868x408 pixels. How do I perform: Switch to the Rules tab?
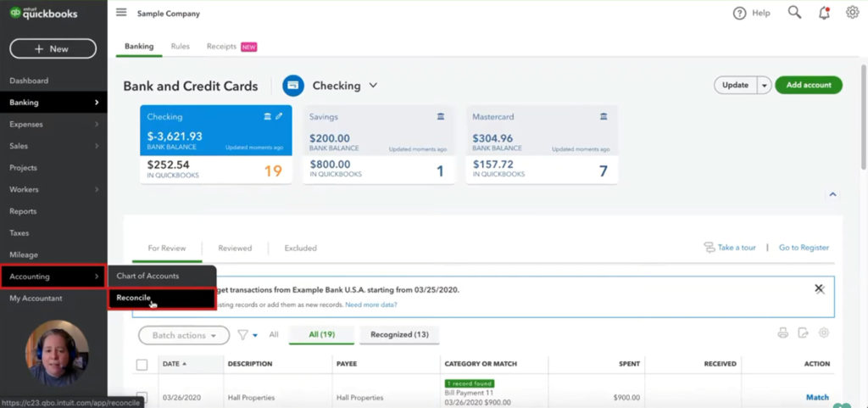(x=180, y=46)
